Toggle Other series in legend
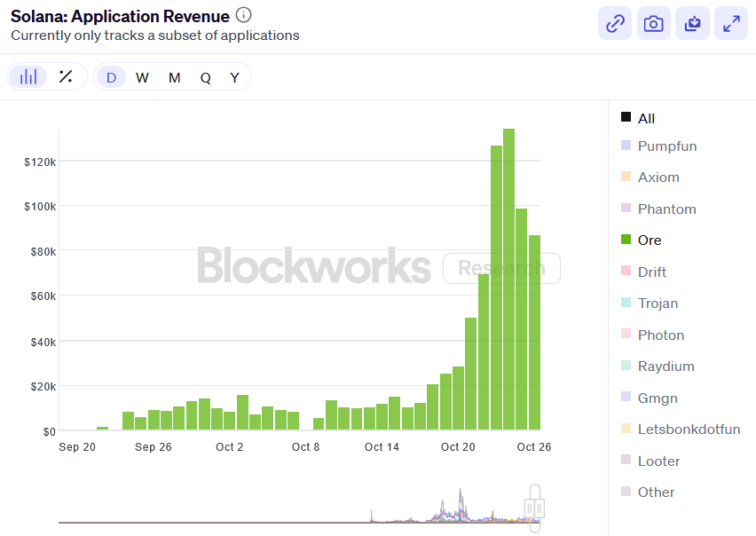 click(648, 493)
